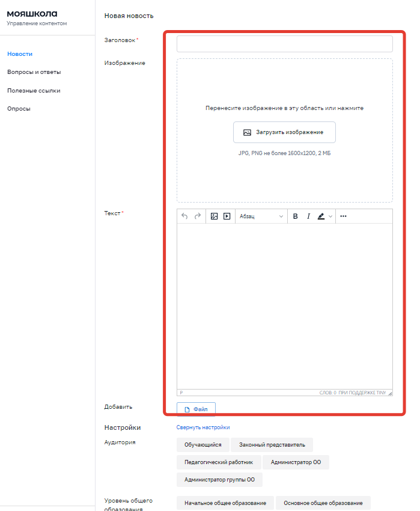The height and width of the screenshot is (511, 420).
Task: Collapse settings with Свернуть настройки
Action: [x=203, y=427]
